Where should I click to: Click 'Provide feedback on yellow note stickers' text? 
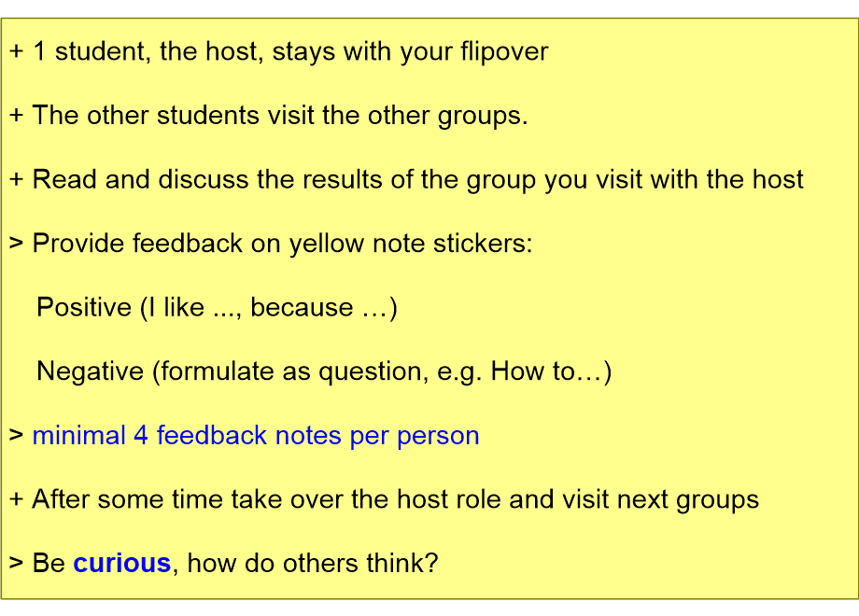click(283, 244)
